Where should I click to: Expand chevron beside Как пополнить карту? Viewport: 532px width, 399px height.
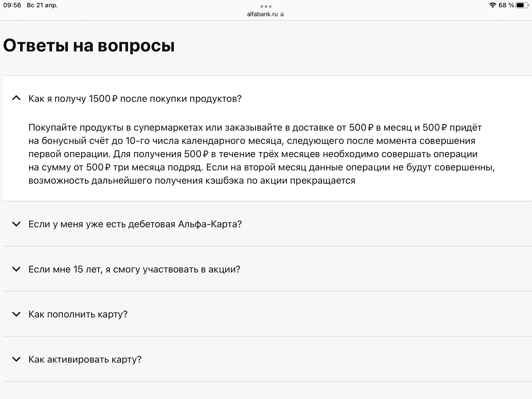(x=16, y=314)
